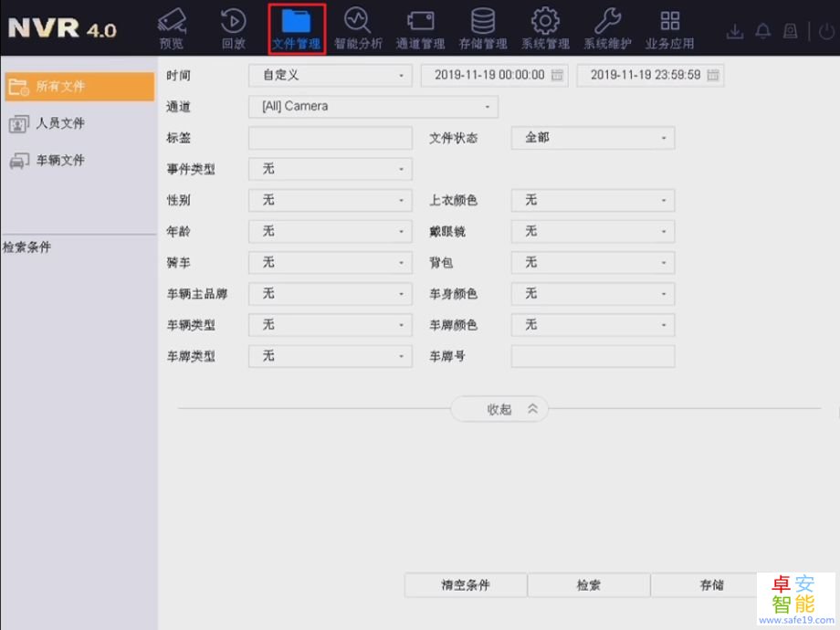Image resolution: width=840 pixels, height=630 pixels.
Task: Open 通道管理 channel management
Action: tap(420, 27)
